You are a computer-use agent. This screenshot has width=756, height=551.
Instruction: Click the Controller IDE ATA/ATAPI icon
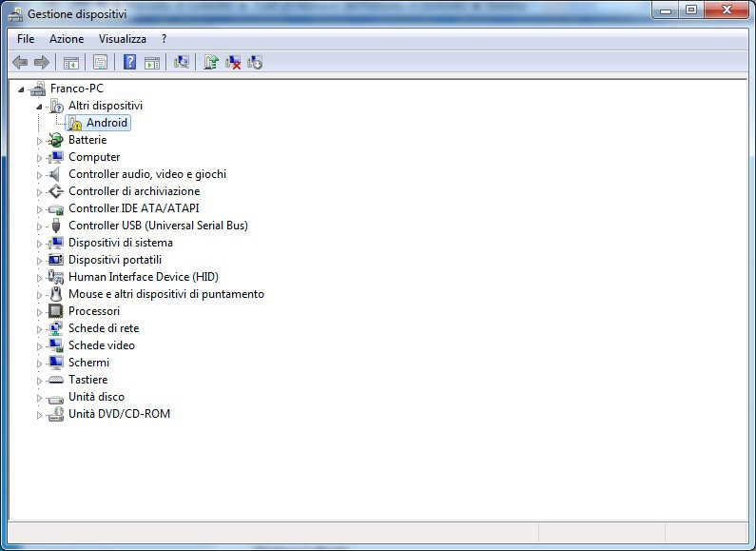(56, 209)
